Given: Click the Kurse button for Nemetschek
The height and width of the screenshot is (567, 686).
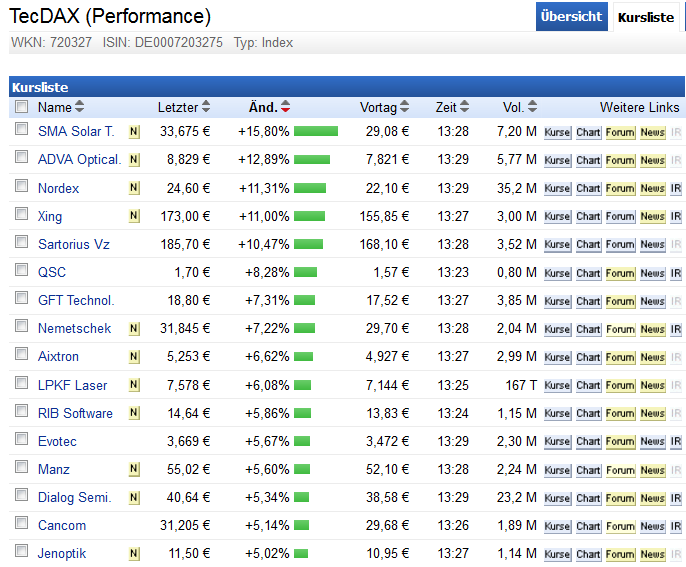Looking at the screenshot, I should [557, 329].
